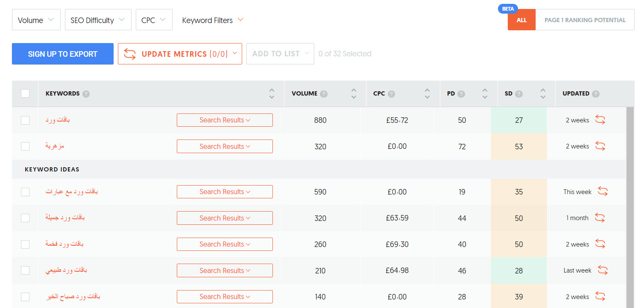
Task: Click the refresh icon for the 880 volume row
Action: 600,120
